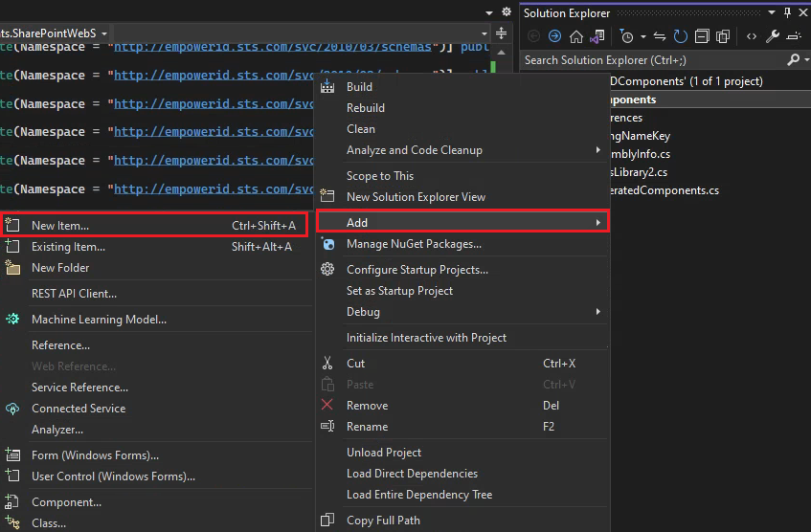Toggle Sync with Active Document
The width and height of the screenshot is (811, 532).
[660, 36]
